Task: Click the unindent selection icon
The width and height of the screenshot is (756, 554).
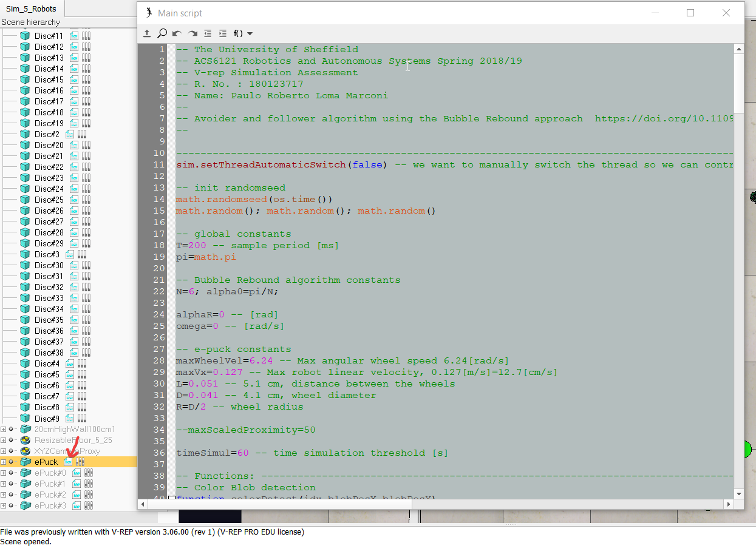Action: (208, 33)
